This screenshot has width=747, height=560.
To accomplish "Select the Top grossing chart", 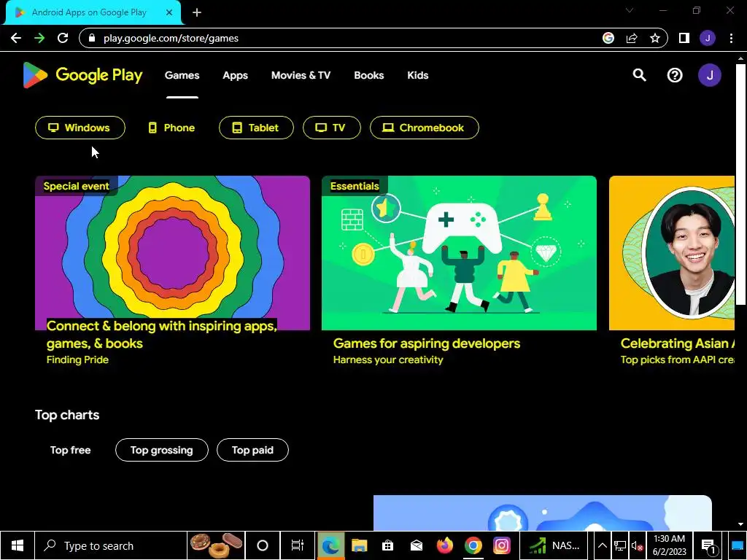I will point(161,450).
